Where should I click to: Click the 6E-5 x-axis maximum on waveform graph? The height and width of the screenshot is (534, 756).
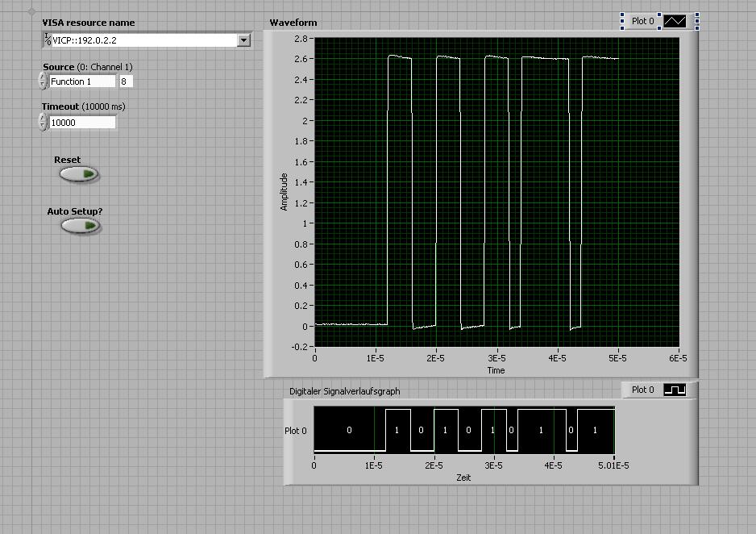[x=677, y=359]
